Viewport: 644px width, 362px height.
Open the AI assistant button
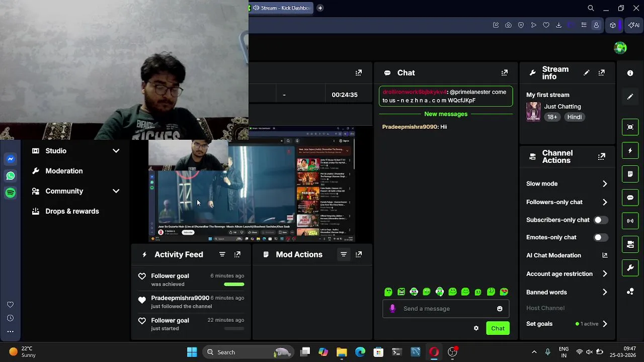tap(634, 25)
